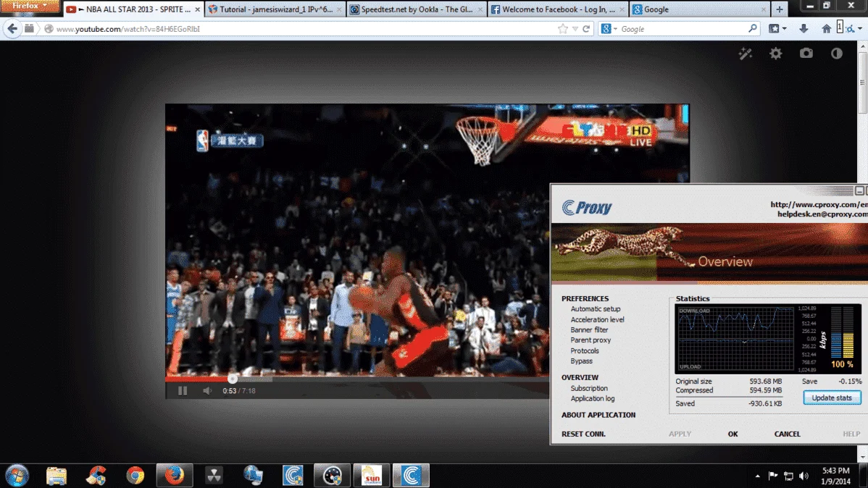The width and height of the screenshot is (868, 488).
Task: Focus the Google search box
Action: coord(682,29)
